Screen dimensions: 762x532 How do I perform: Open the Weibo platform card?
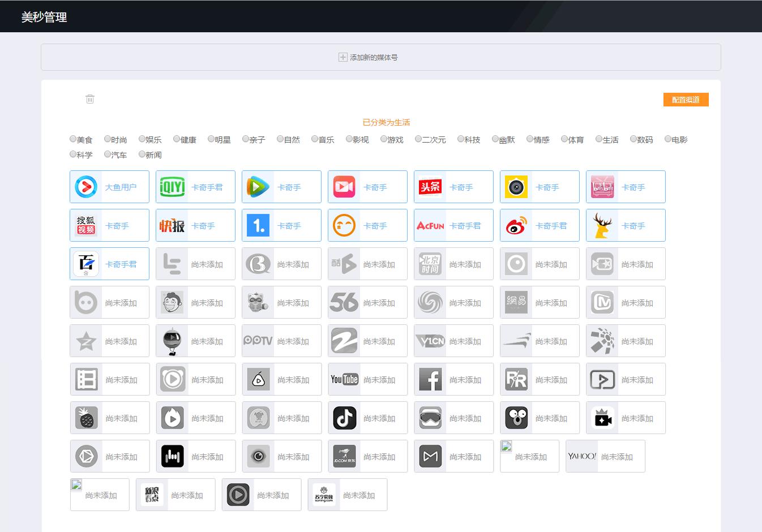540,225
